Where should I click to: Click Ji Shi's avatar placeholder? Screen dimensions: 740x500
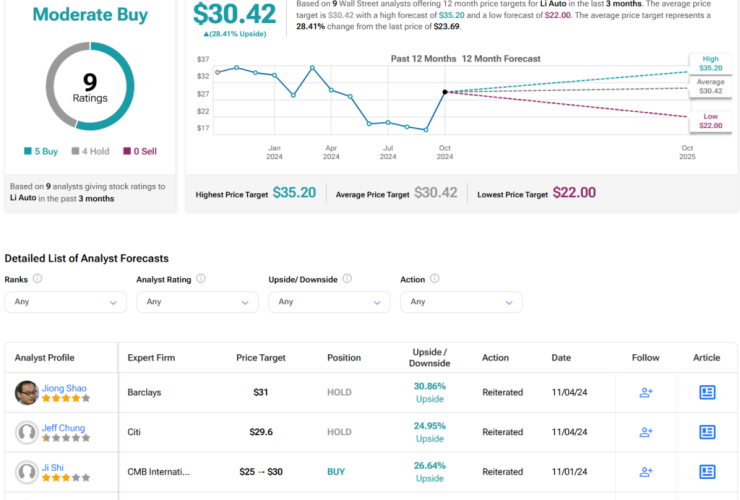click(26, 472)
